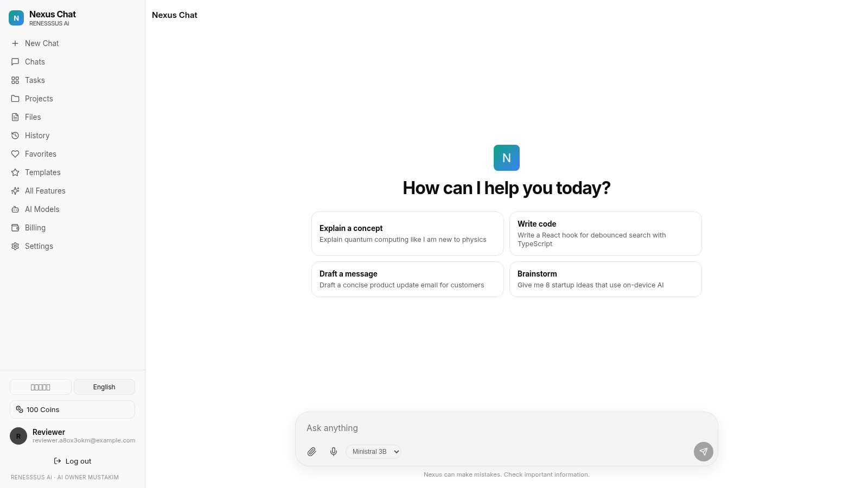Click the Nexus Chat header title

click(175, 15)
